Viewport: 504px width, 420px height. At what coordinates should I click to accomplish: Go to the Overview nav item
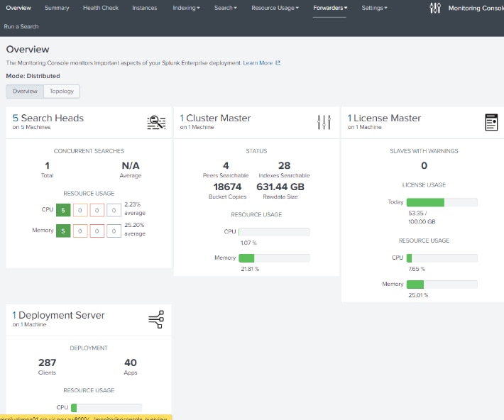tap(18, 8)
